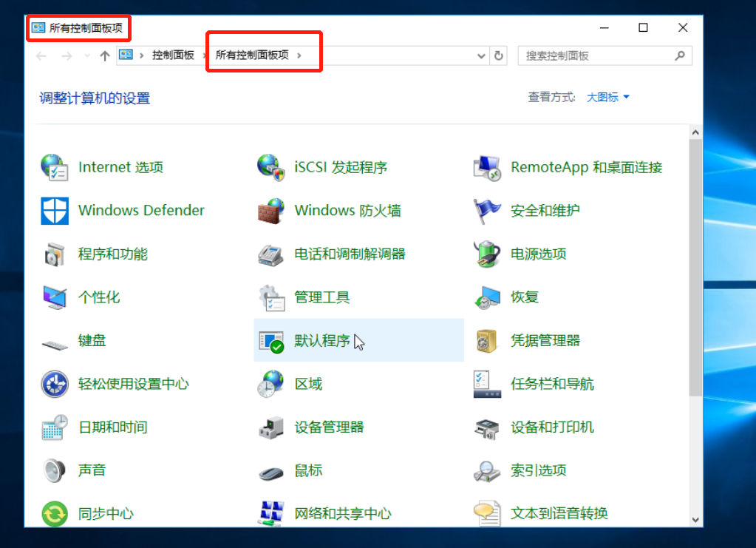Open the Windows Defender shield icon

pyautogui.click(x=55, y=211)
